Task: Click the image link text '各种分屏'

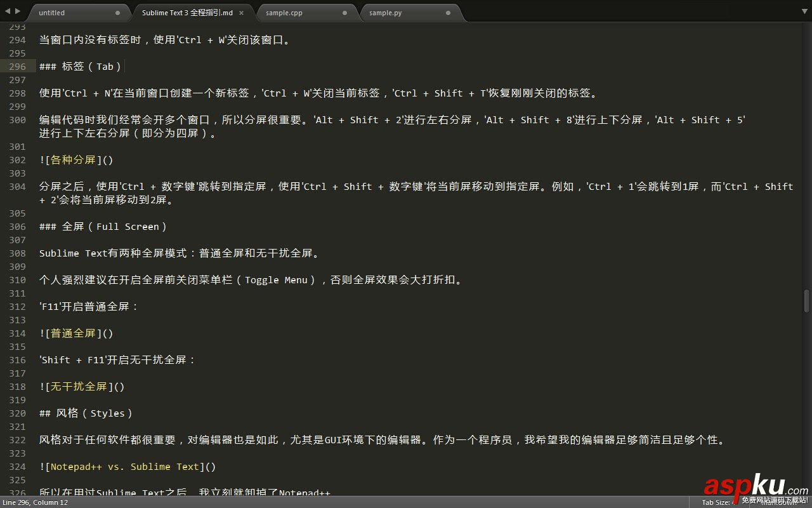Action: 74,160
